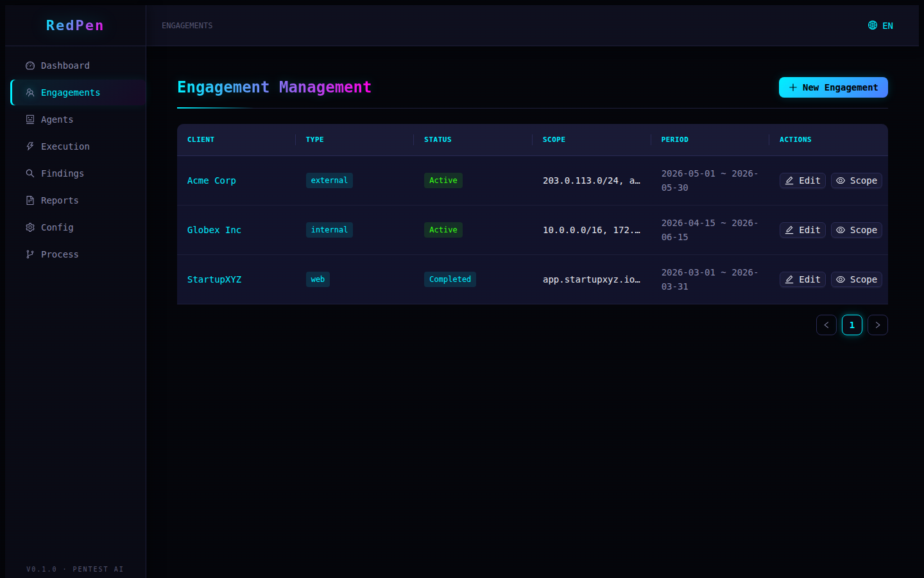924x578 pixels.
Task: Click the V0.1.0 PENTEST AI version text
Action: [x=75, y=569]
